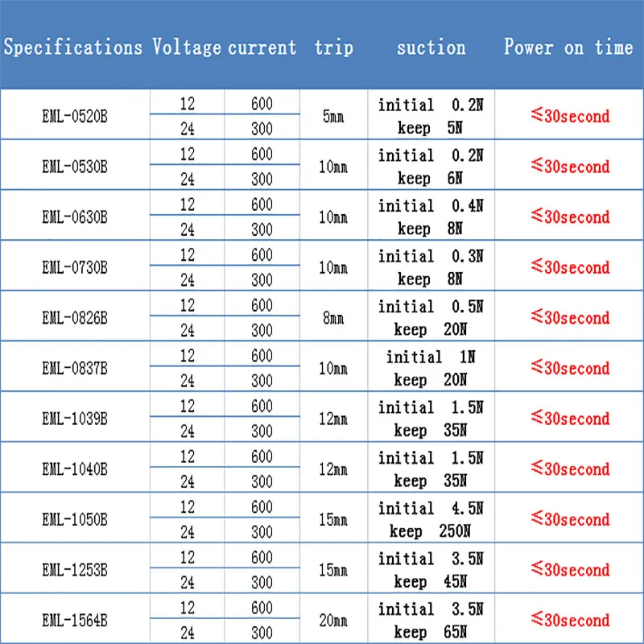Select the EML-0730B row label

[75, 267]
